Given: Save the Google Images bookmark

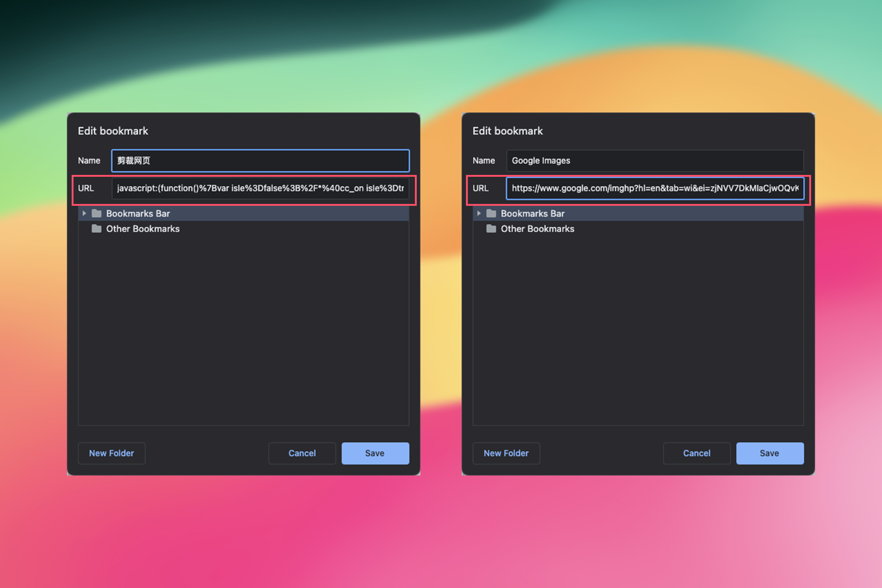Looking at the screenshot, I should click(x=770, y=453).
